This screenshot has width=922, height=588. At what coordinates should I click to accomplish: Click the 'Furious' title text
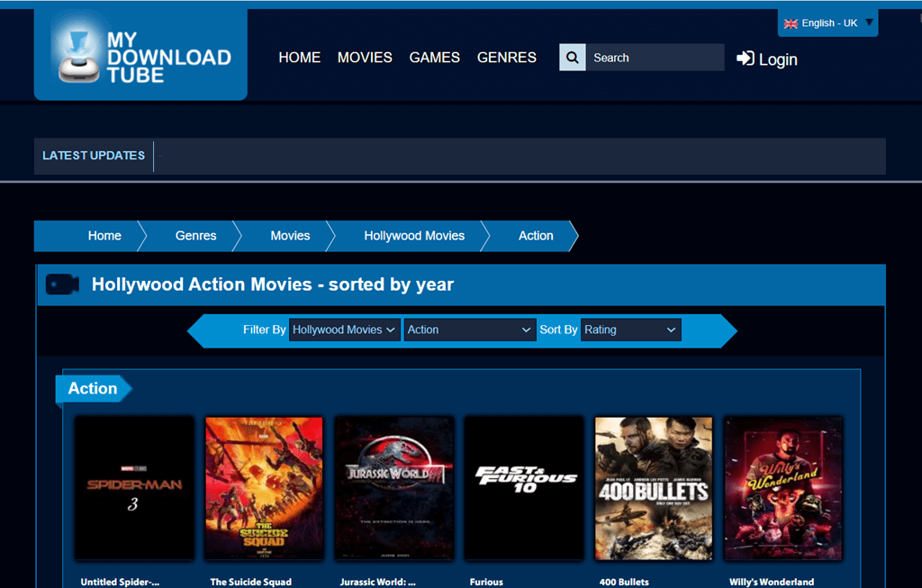(x=486, y=582)
